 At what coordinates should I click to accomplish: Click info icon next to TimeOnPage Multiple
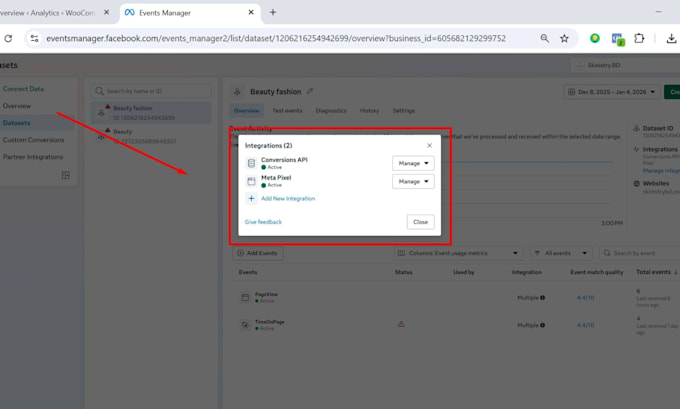tap(543, 325)
